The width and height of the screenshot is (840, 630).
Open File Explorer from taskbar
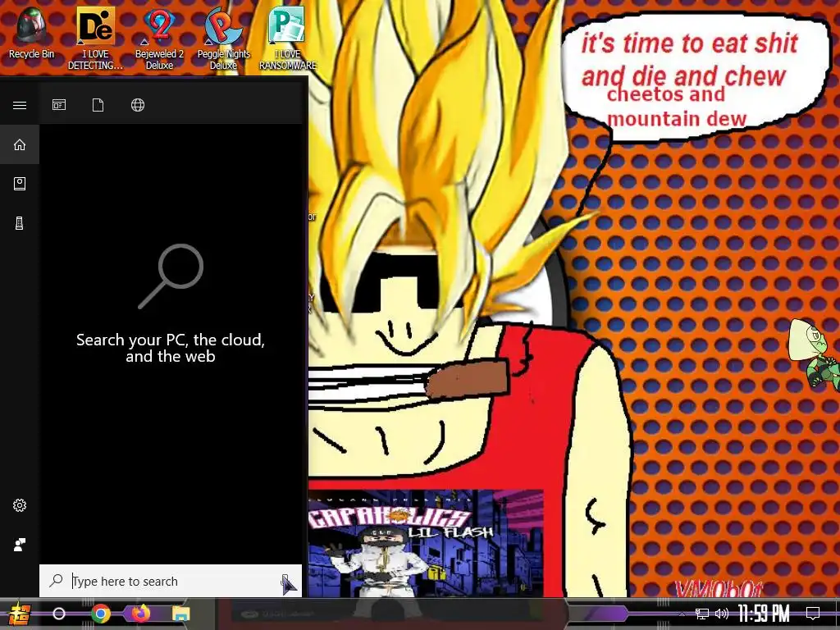coord(181,614)
